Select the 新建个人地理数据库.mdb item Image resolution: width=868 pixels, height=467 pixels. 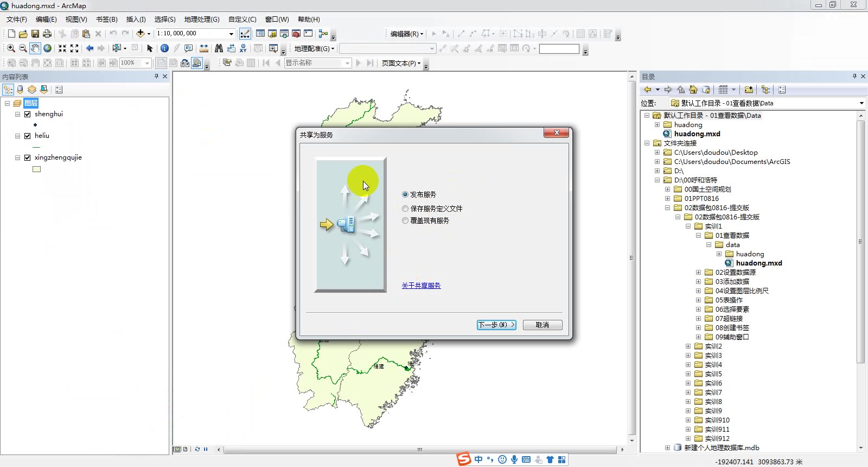[x=722, y=448]
